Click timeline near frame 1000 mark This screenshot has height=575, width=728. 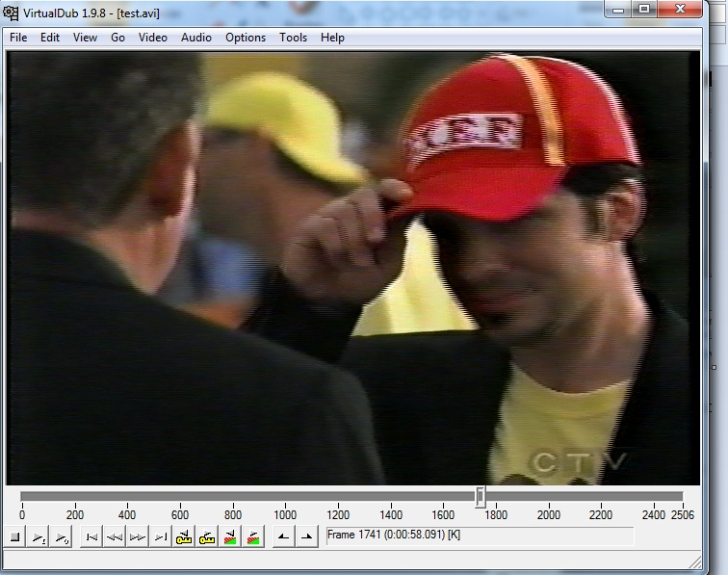285,497
